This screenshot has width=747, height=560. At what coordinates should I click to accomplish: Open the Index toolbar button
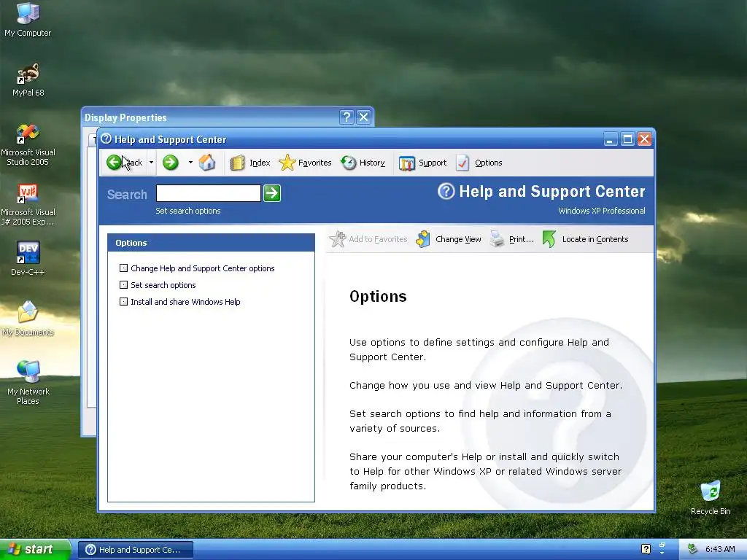[x=250, y=163]
